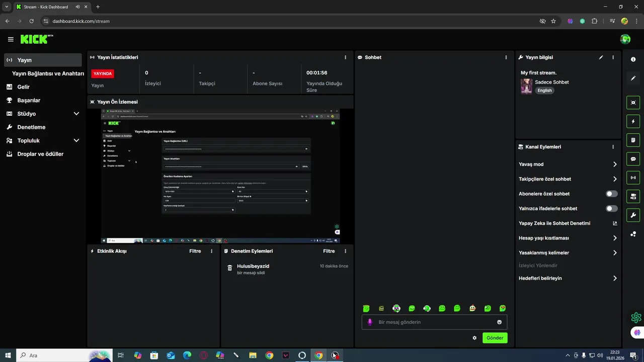
Task: Click İzleyici Yönlendir option
Action: click(538, 265)
